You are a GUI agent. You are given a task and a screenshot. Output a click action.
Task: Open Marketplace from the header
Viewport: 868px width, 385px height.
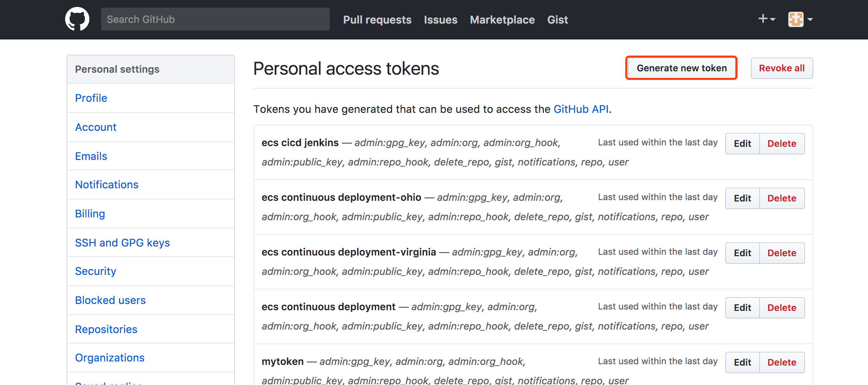click(x=502, y=20)
